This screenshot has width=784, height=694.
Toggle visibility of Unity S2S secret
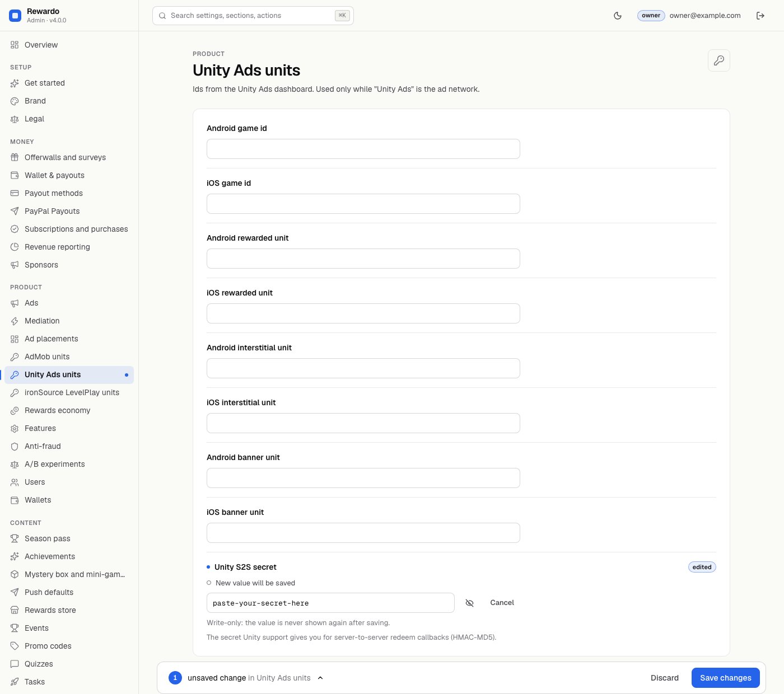point(470,603)
